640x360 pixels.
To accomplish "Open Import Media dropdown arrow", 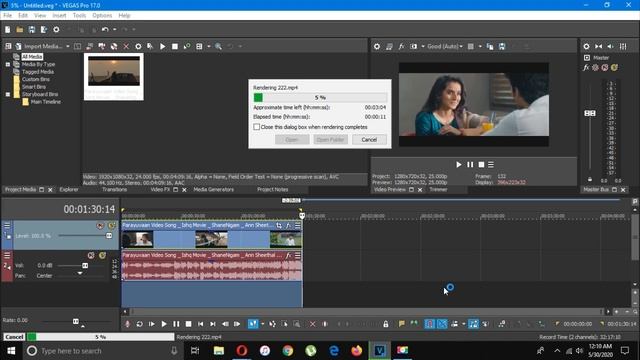I will pos(68,46).
